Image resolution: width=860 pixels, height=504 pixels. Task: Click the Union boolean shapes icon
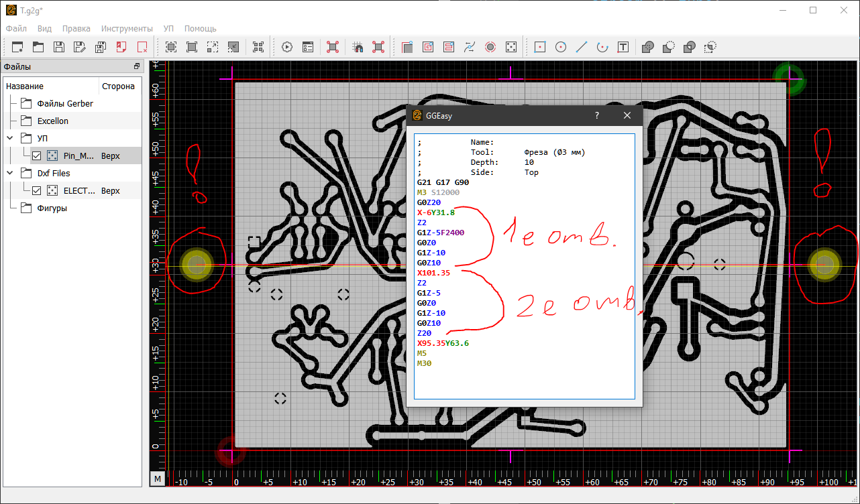point(648,47)
